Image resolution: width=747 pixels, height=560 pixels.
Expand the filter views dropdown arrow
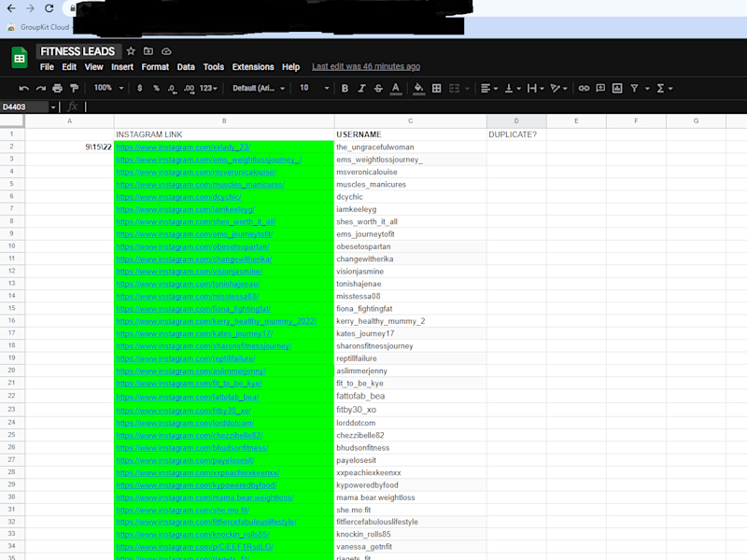(647, 89)
